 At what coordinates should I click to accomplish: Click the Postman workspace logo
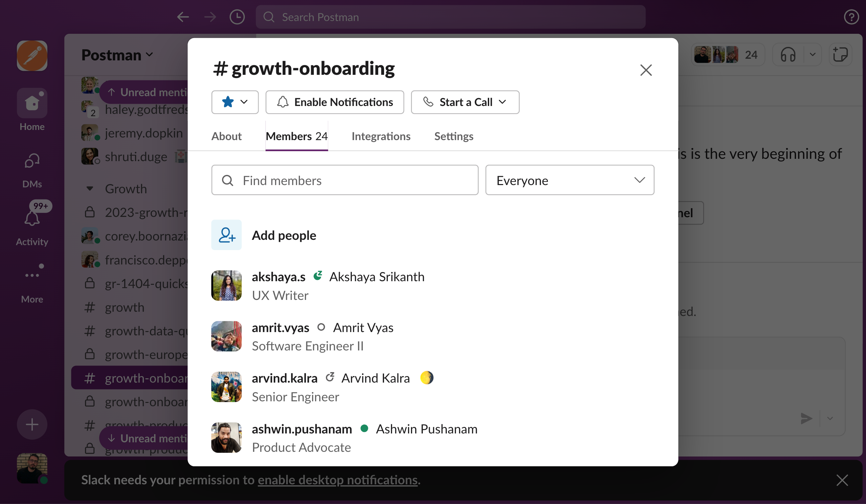pyautogui.click(x=32, y=56)
